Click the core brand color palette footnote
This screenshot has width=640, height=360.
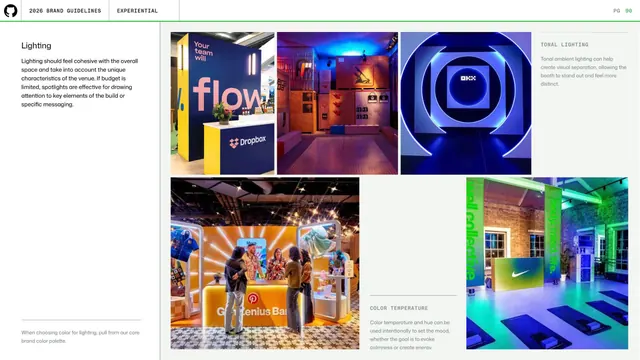tap(80, 337)
